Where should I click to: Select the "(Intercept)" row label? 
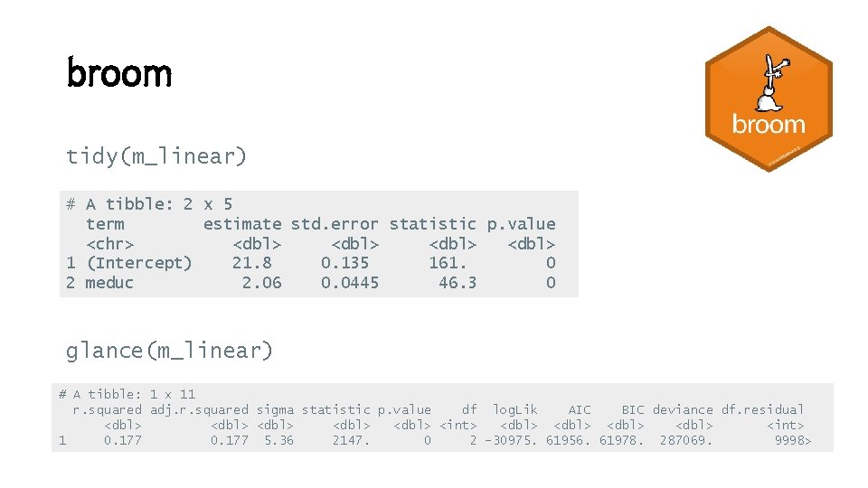[x=138, y=263]
